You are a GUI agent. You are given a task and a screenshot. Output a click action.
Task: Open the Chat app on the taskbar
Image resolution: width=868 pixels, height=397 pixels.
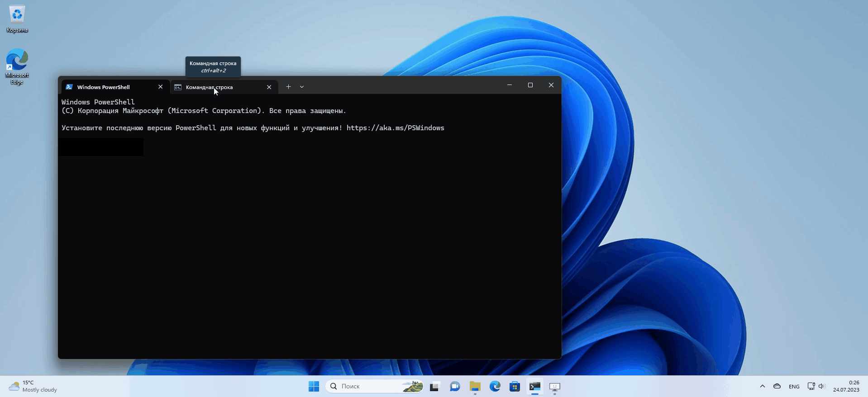point(455,386)
